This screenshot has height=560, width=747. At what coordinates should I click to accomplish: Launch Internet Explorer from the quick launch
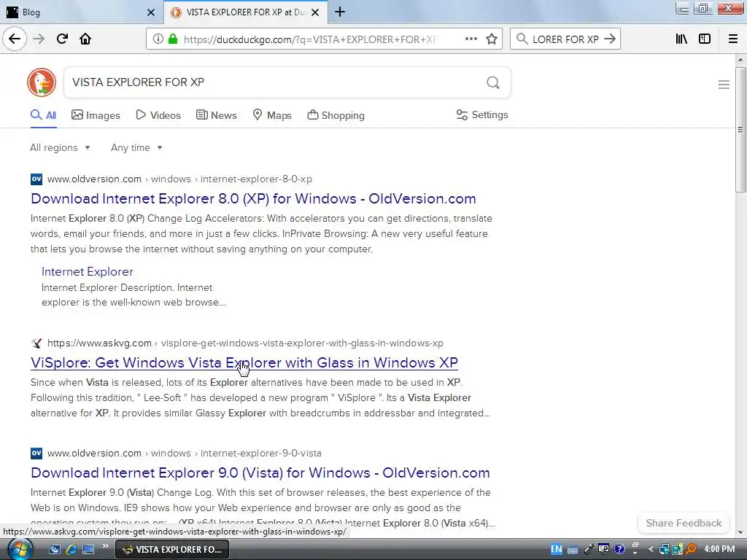click(x=71, y=549)
